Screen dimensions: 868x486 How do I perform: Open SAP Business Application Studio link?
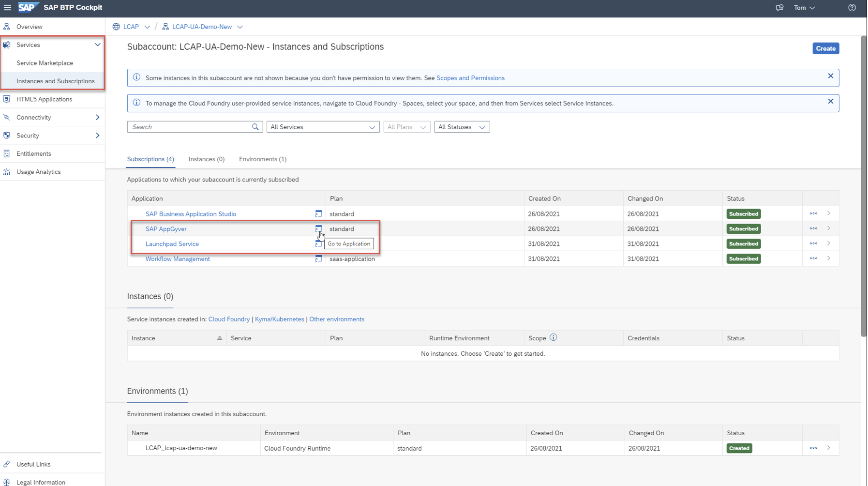[x=191, y=214]
